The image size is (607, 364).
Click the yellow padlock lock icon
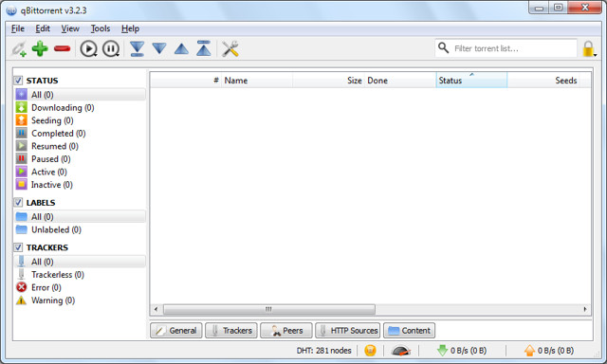pyautogui.click(x=588, y=48)
